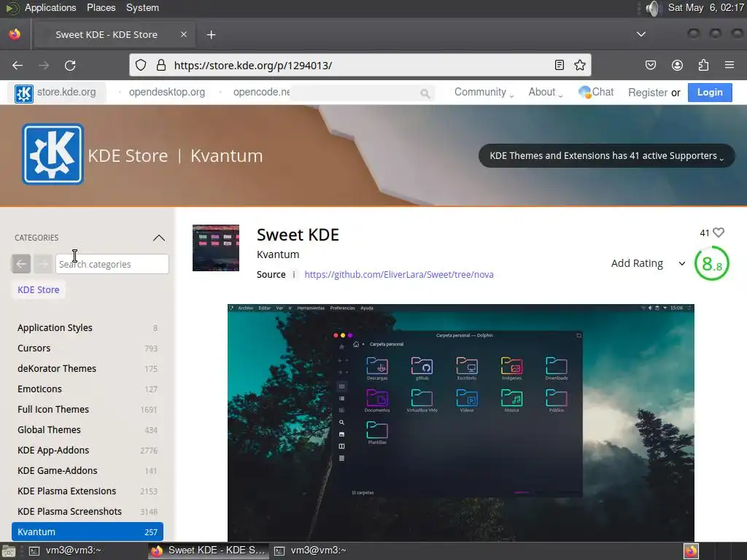This screenshot has width=747, height=560.
Task: Click the KDE Store breadcrumb chip
Action: point(38,290)
